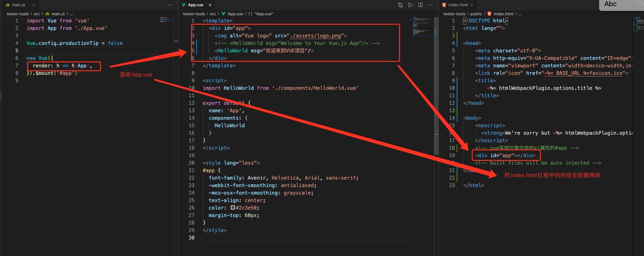Open the ellipsis breadcrumb after index.html
Screen dimensions: 644x256
pos(520,14)
